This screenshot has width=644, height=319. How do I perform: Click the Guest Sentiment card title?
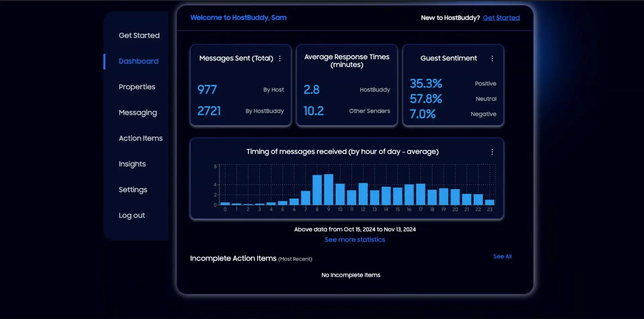pyautogui.click(x=448, y=58)
